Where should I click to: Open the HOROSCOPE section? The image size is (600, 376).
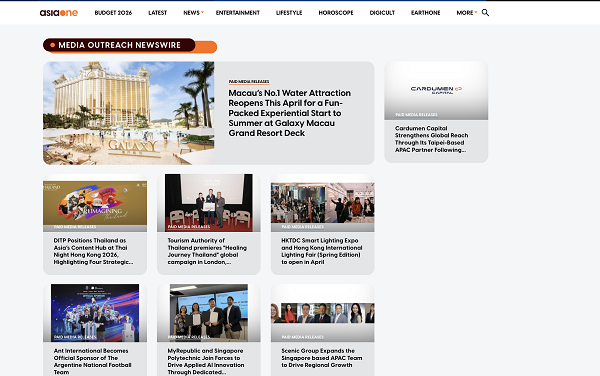[336, 13]
